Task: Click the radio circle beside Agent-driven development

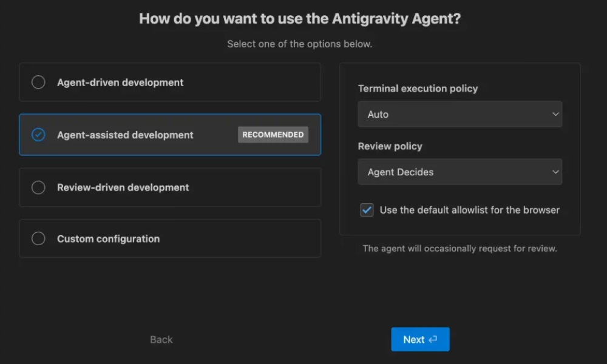Action: 38,82
